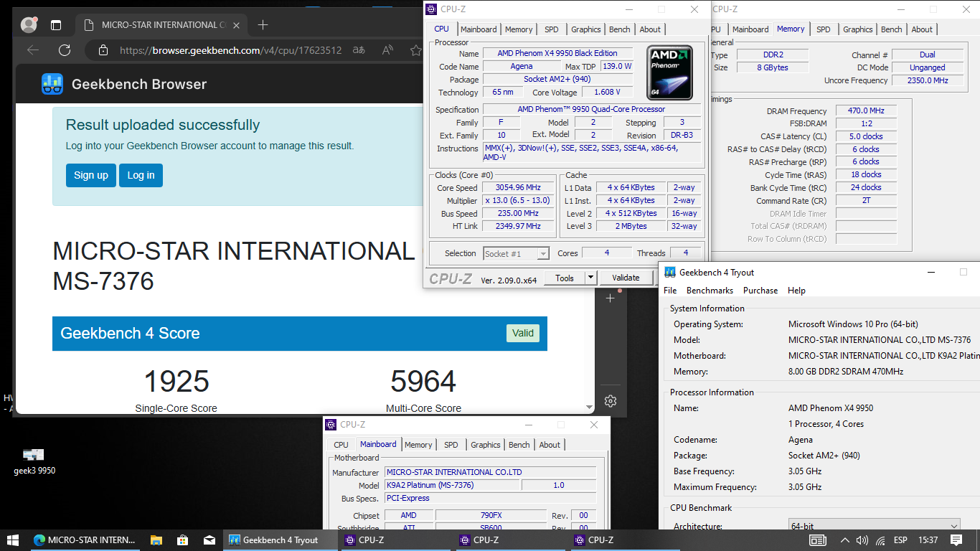Open SPD tab in bottom CPU-Z window
The image size is (980, 551).
click(x=451, y=445)
